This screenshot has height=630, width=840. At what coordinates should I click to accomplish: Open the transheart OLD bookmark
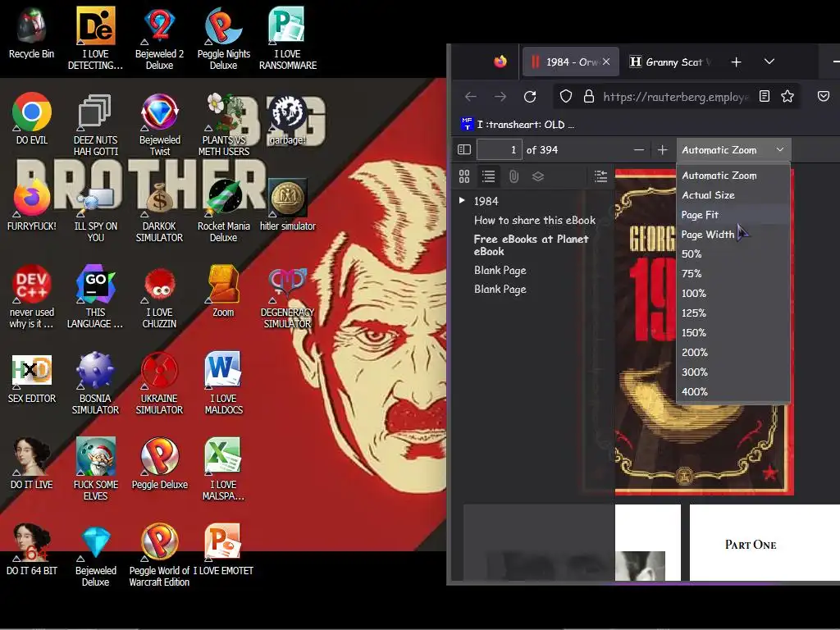518,125
